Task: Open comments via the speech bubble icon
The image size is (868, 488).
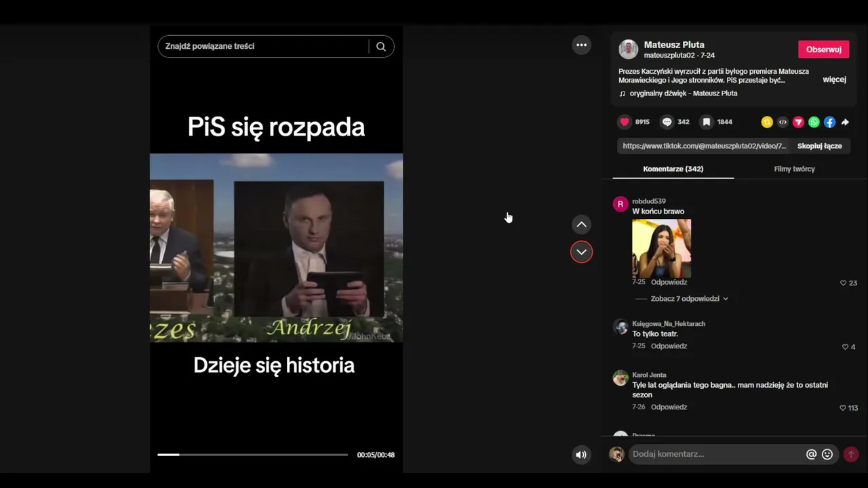Action: pyautogui.click(x=667, y=122)
